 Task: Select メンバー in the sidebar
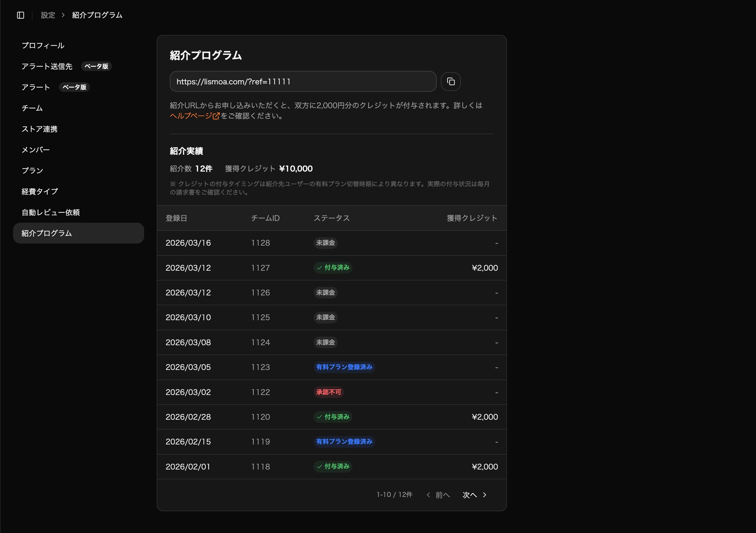[x=36, y=150]
